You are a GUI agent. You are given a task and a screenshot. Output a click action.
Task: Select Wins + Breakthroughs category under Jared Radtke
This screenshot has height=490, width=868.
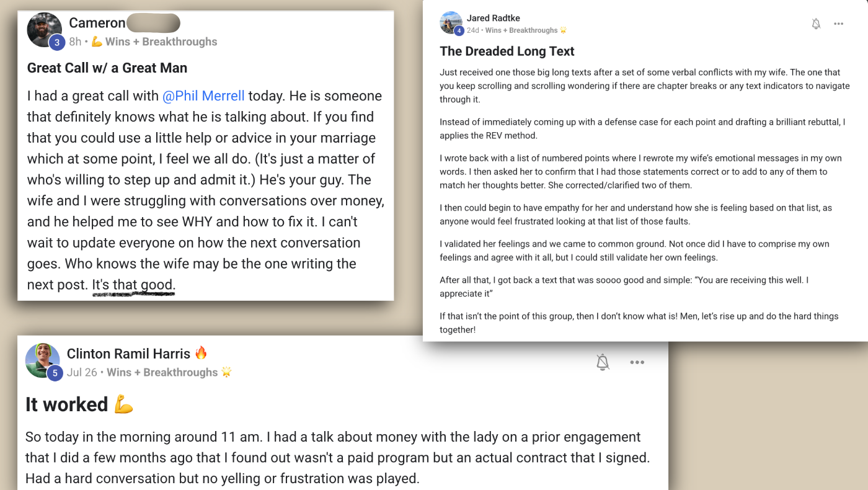tap(521, 30)
